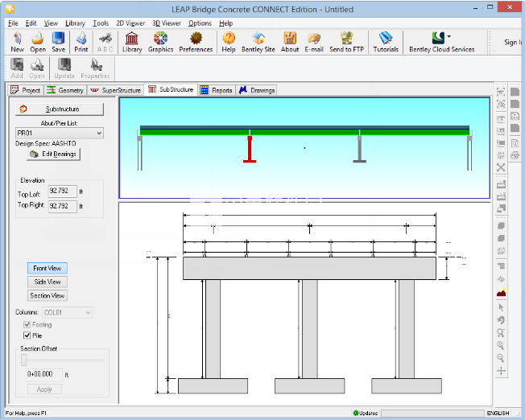Image resolution: width=525 pixels, height=420 pixels.
Task: Click the wireframe cube view icon
Action: [501, 251]
